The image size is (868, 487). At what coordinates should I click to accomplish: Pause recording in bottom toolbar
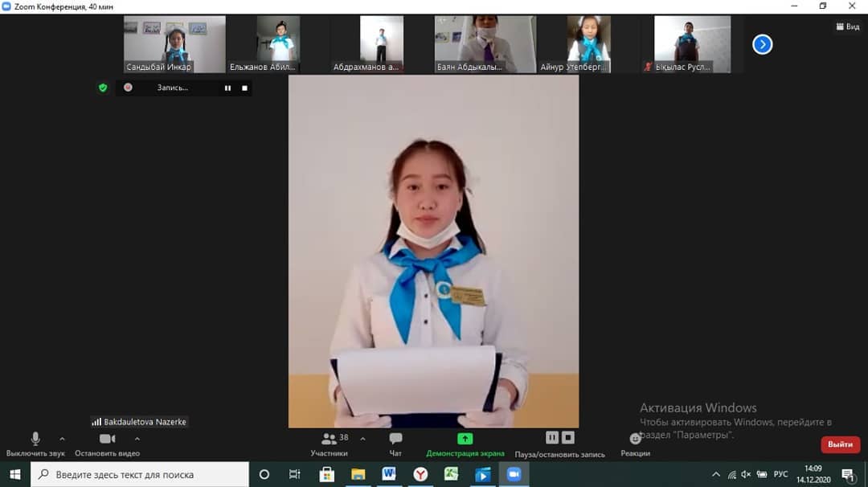(552, 438)
